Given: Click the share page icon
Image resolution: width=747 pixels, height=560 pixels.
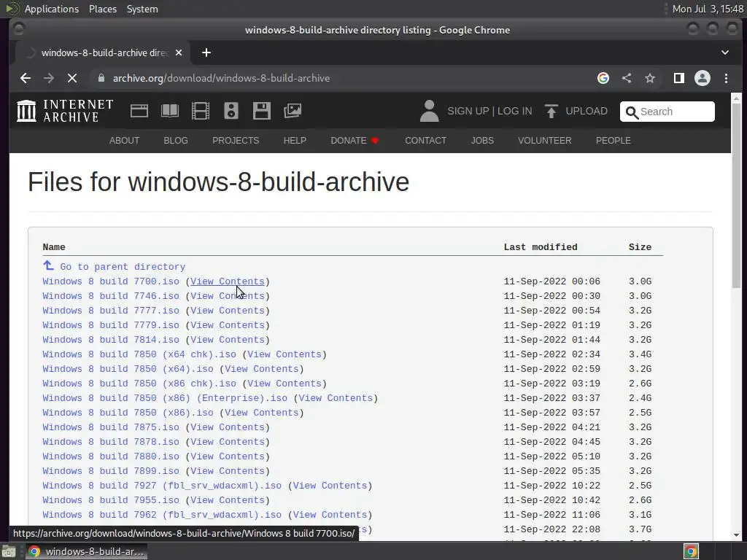Looking at the screenshot, I should (x=627, y=78).
